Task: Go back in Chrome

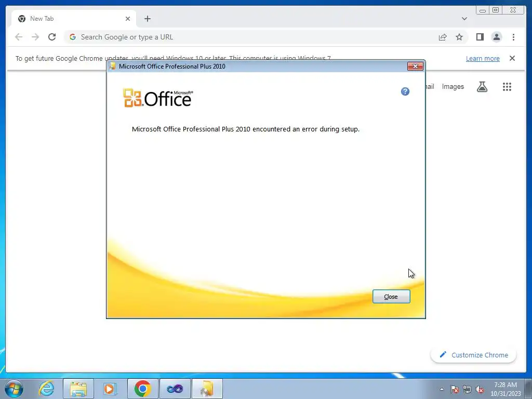Action: (x=19, y=37)
